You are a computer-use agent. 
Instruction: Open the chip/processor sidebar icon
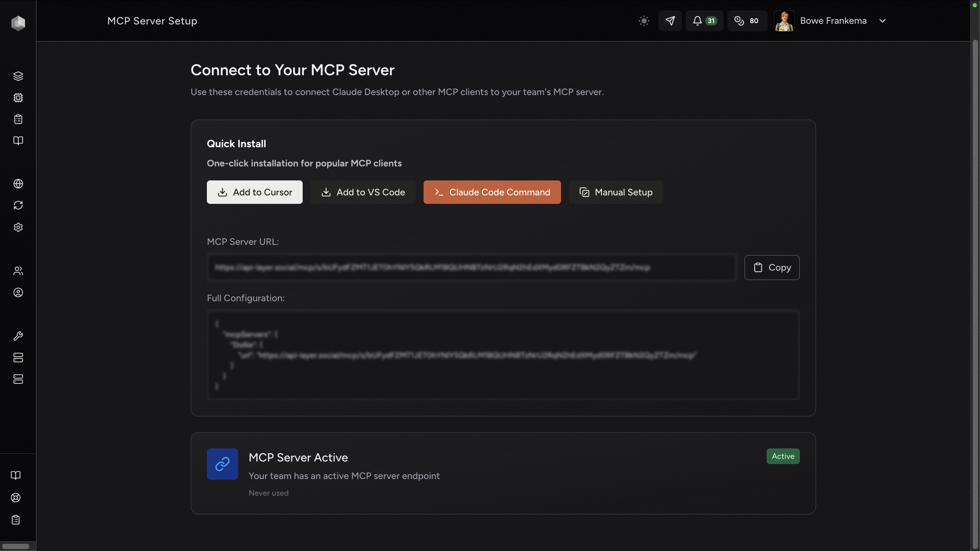click(x=18, y=98)
